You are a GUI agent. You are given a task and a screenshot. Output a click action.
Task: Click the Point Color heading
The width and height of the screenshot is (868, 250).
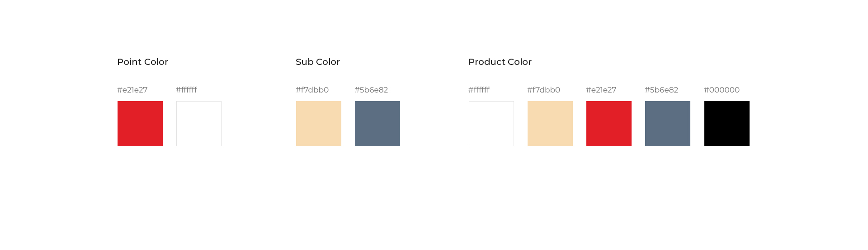click(142, 62)
